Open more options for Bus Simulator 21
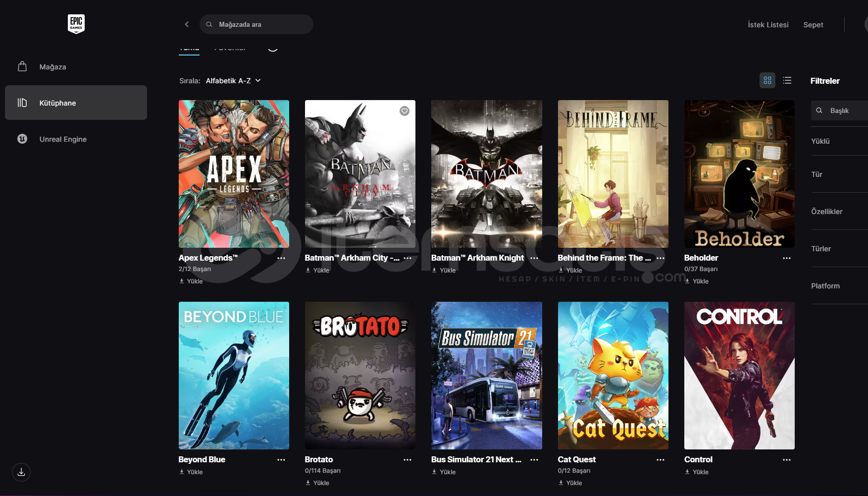This screenshot has width=868, height=496. tap(534, 460)
